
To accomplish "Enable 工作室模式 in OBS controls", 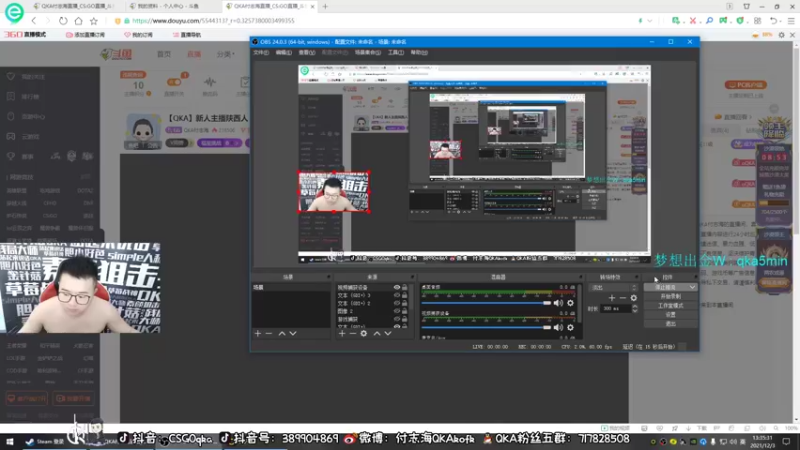I will click(670, 306).
